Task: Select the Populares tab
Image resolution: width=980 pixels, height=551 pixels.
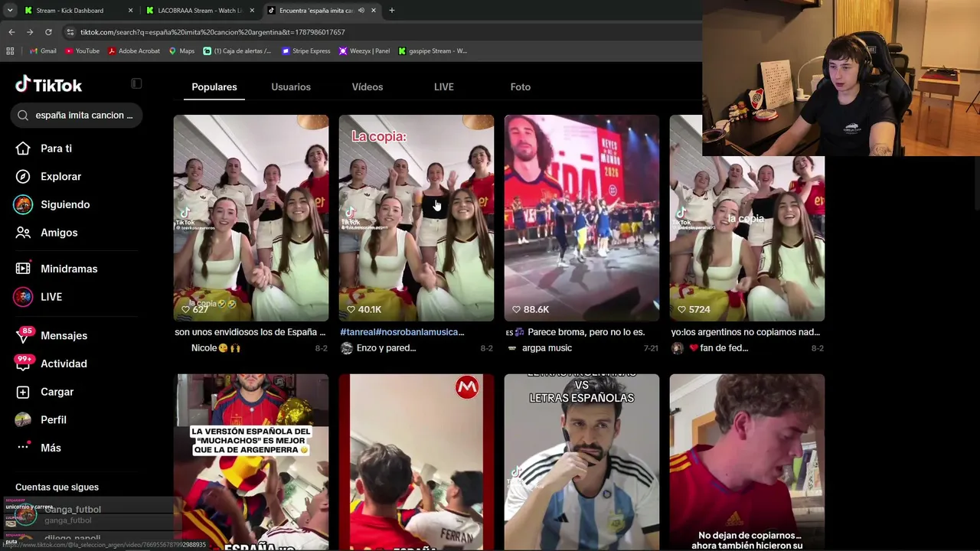Action: (214, 87)
